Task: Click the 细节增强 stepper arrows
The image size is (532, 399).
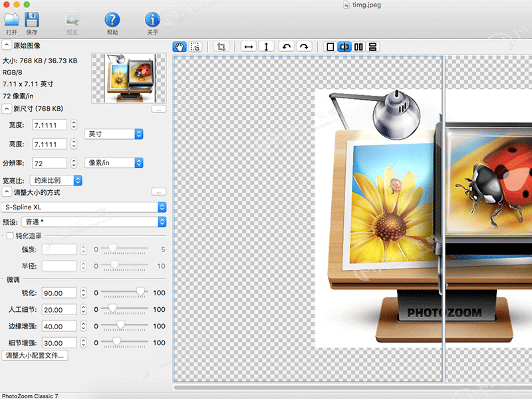Action: coord(84,342)
